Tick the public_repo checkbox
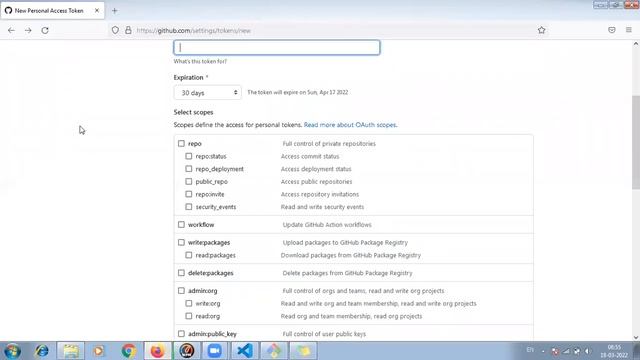 (189, 182)
